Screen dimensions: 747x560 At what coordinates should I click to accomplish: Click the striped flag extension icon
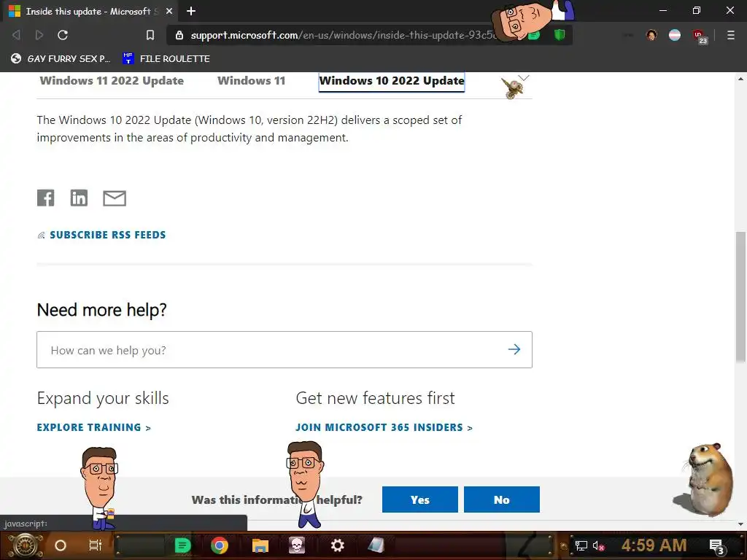[x=675, y=35]
